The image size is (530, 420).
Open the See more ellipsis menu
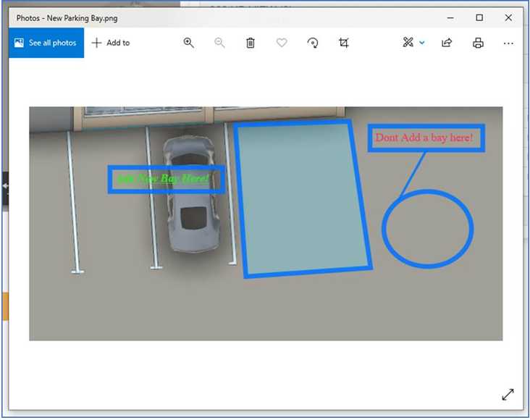(x=508, y=43)
